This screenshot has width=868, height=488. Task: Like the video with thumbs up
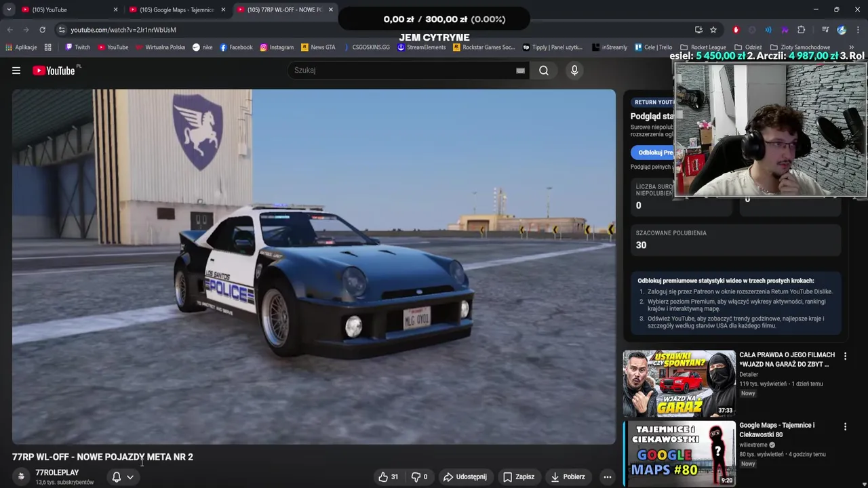click(x=389, y=477)
